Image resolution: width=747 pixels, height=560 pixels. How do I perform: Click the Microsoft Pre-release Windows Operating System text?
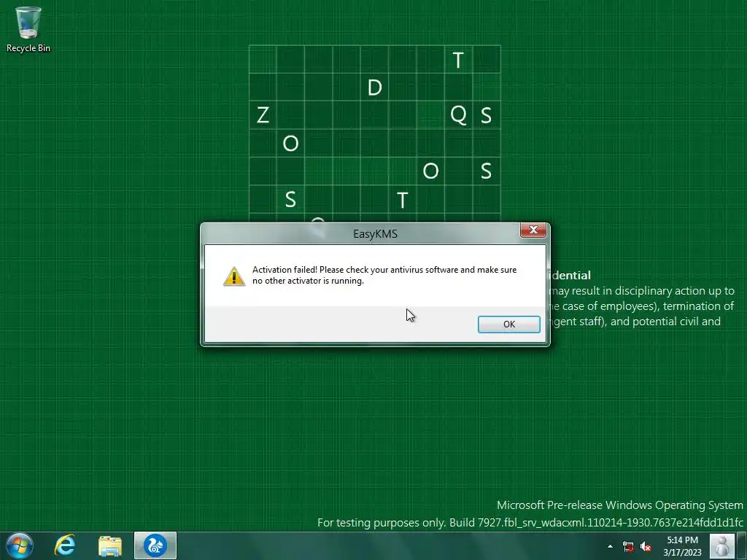[620, 505]
